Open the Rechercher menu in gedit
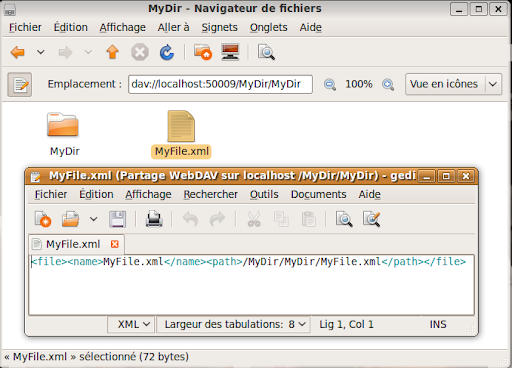 coord(211,194)
